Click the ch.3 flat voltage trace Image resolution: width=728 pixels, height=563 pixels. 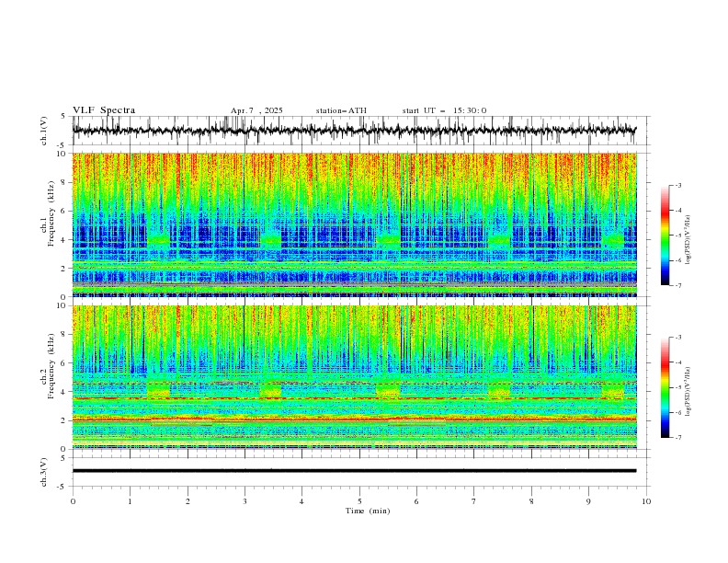tap(354, 471)
